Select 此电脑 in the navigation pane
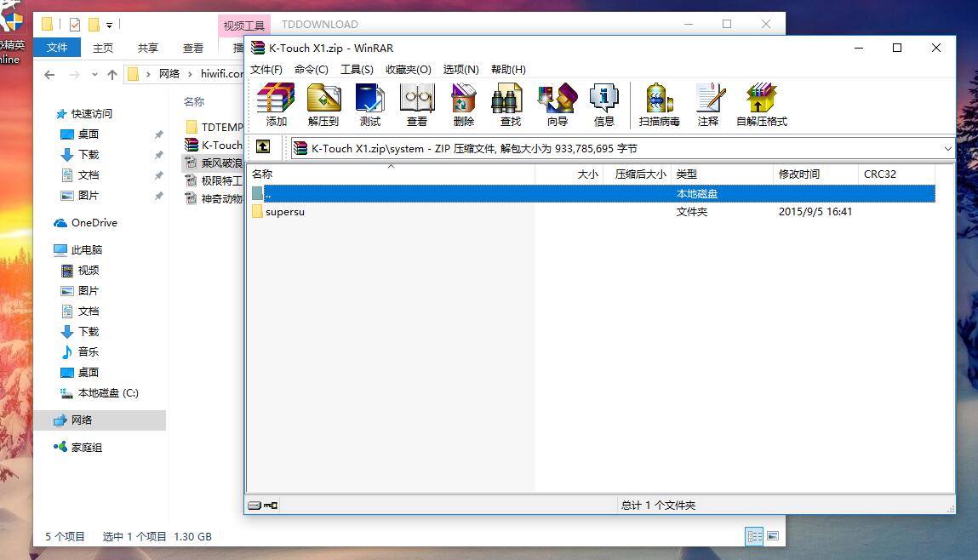Screen dimensions: 978x560 point(86,250)
